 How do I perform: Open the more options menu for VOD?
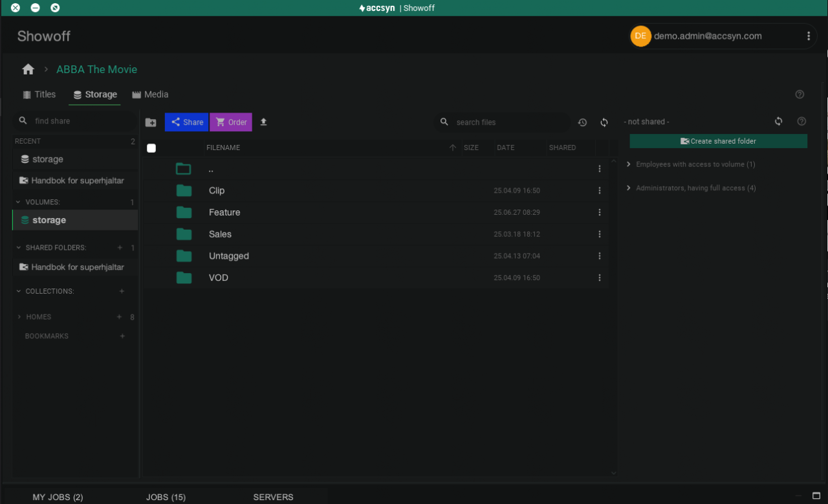click(x=600, y=278)
